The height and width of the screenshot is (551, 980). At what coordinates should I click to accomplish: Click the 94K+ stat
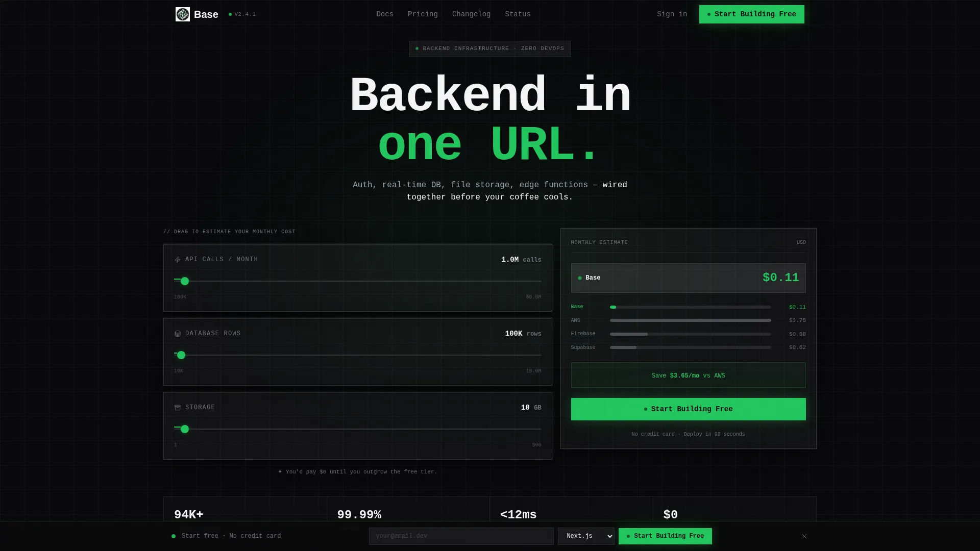coord(189,515)
